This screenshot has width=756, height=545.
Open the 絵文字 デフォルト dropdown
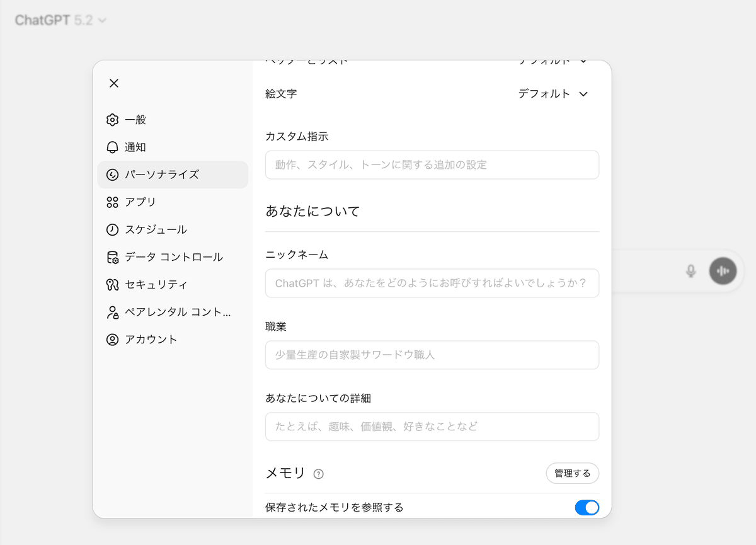pos(553,94)
